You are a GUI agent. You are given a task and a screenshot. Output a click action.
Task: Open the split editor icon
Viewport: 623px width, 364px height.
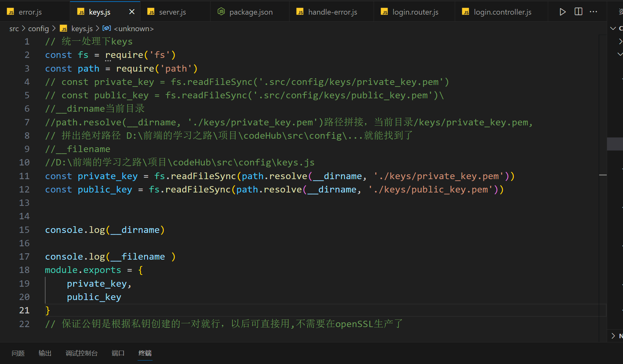click(x=578, y=11)
